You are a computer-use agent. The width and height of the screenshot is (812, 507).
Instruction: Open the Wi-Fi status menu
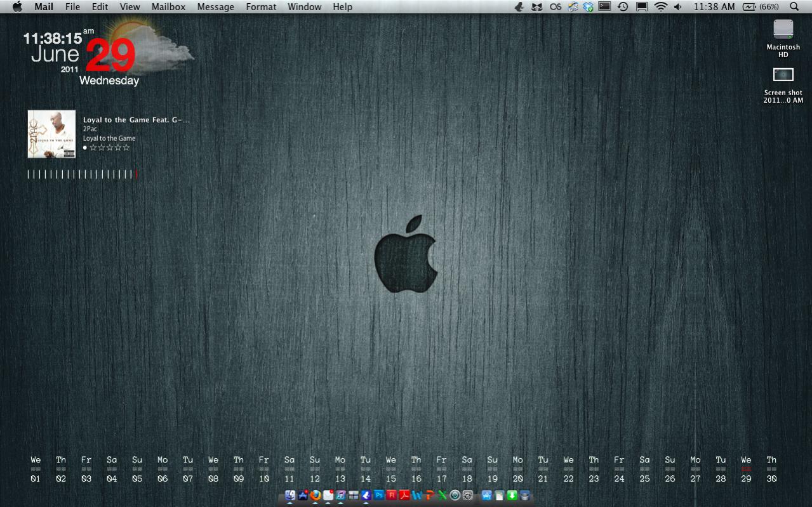661,7
